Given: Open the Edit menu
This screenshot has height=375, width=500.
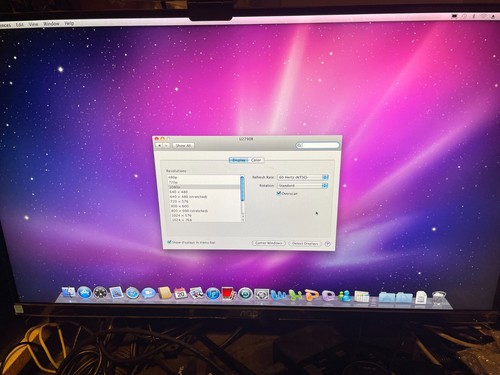Looking at the screenshot, I should [20, 24].
